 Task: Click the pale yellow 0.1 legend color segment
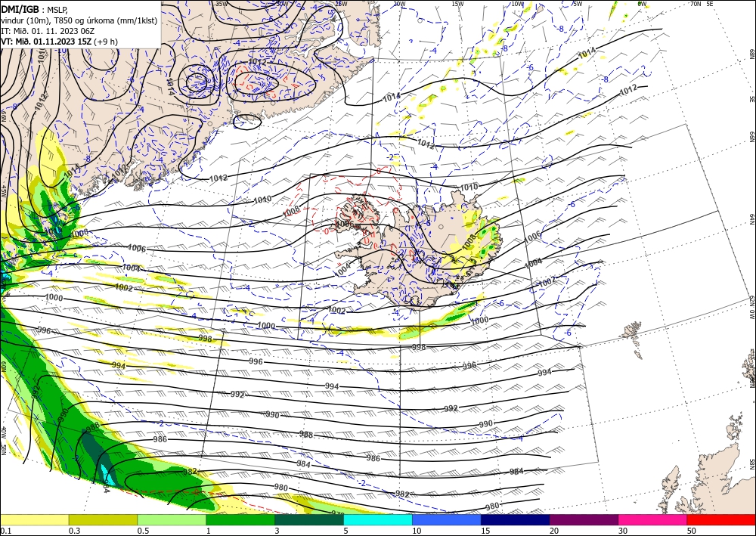pyautogui.click(x=34, y=519)
